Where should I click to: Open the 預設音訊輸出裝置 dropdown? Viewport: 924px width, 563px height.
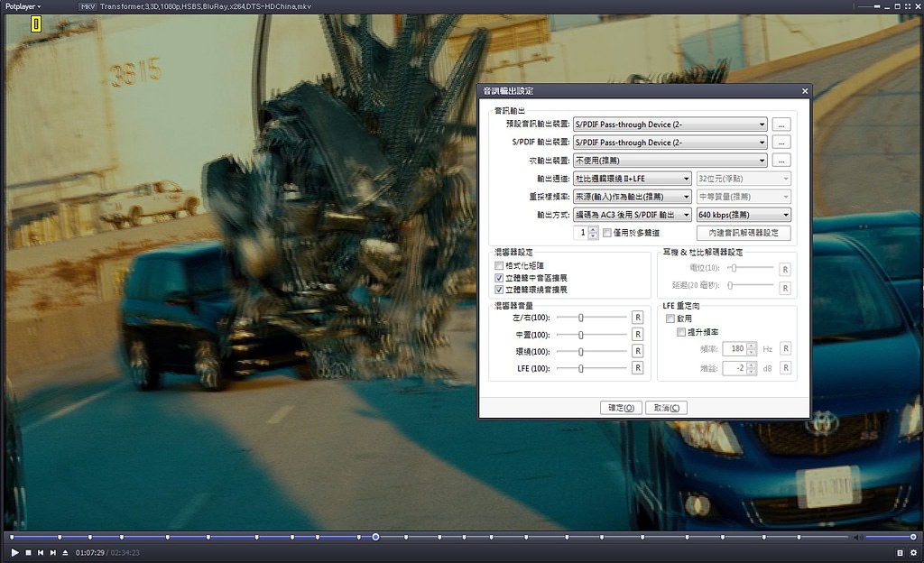tap(670, 125)
